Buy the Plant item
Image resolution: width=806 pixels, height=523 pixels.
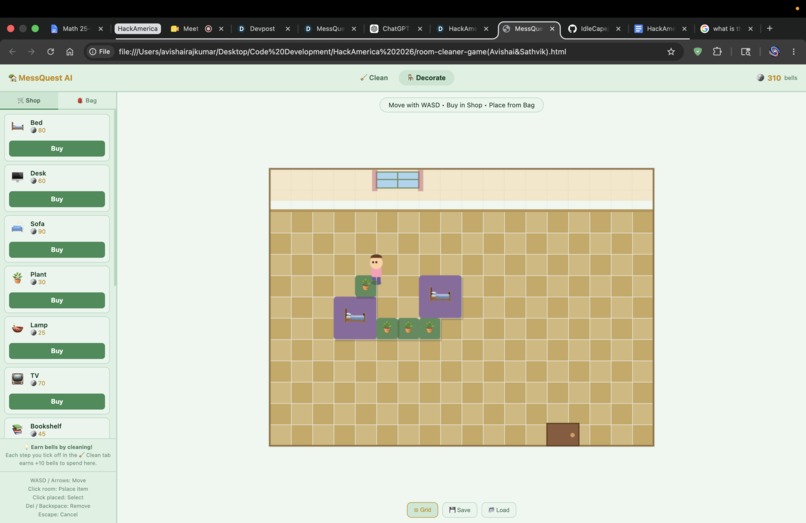[57, 300]
